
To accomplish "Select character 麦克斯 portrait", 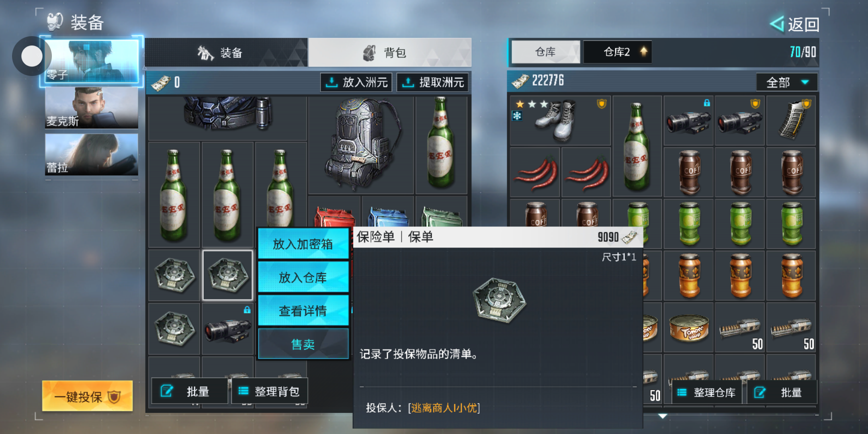I will [92, 108].
